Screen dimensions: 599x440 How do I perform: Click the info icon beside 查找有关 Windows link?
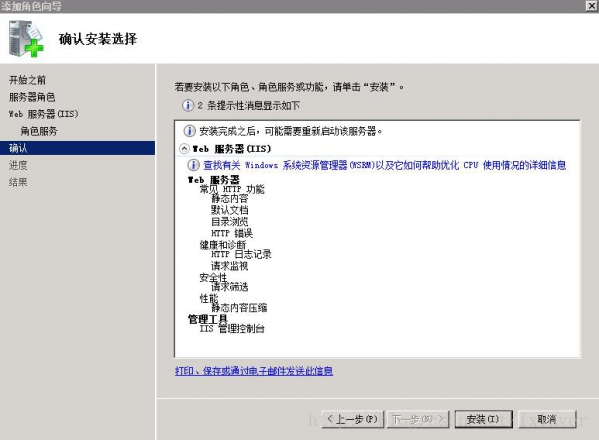click(193, 165)
